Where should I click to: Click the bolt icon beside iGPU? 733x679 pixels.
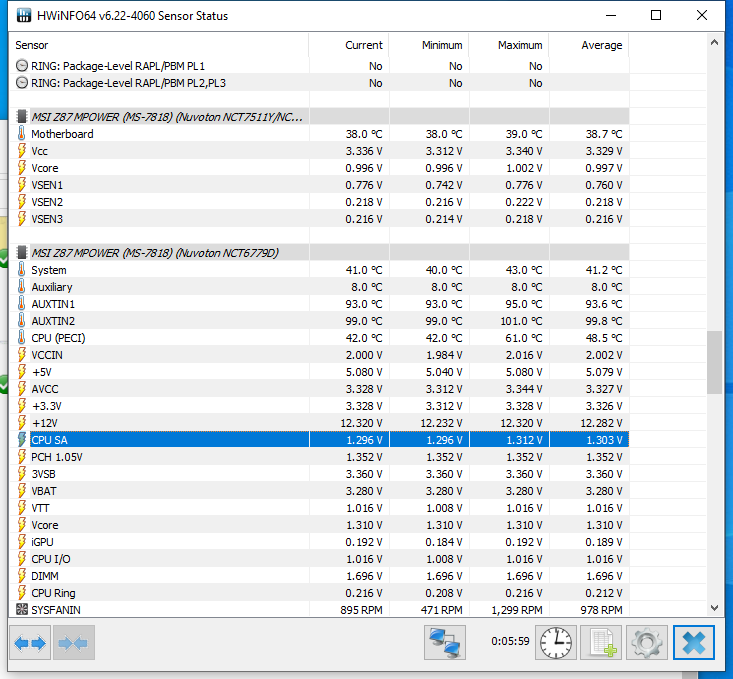click(22, 542)
